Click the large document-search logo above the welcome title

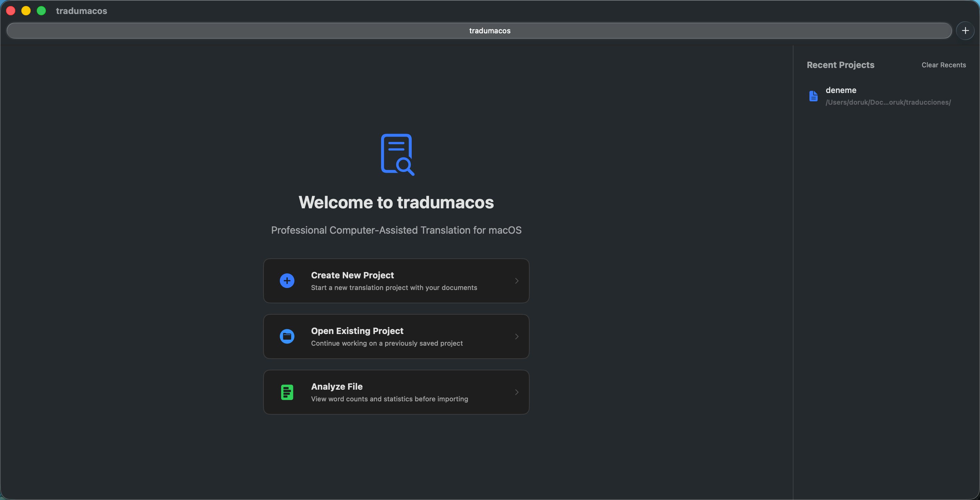point(397,154)
